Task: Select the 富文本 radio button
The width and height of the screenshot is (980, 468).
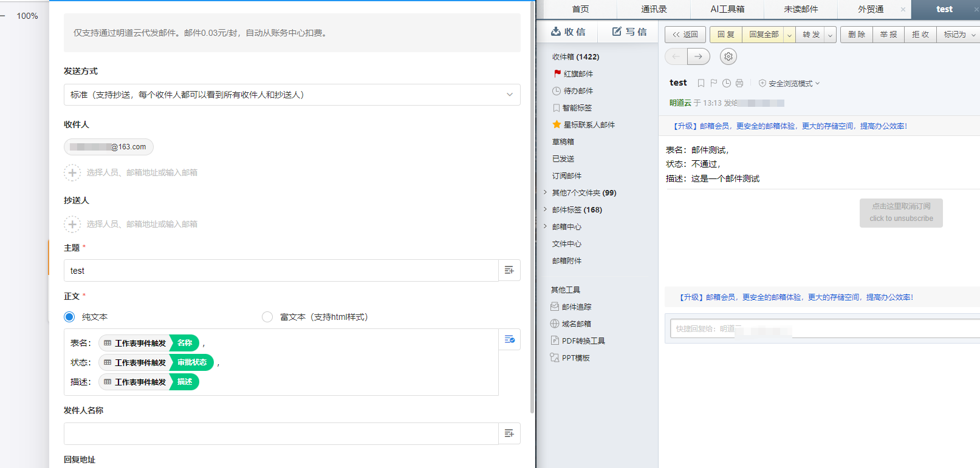Action: [267, 317]
